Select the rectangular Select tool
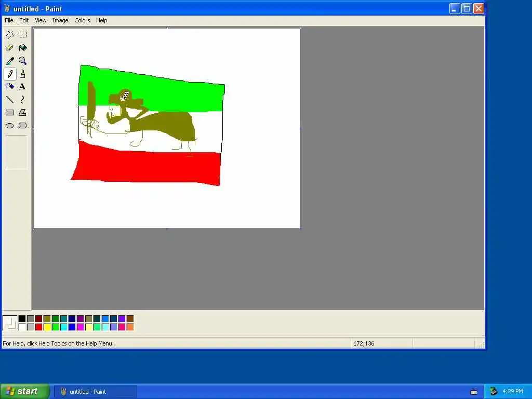Viewport: 532px width, 399px height. pyautogui.click(x=22, y=35)
